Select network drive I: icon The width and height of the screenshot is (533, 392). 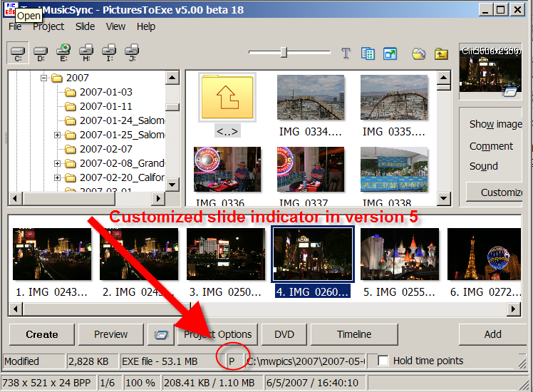(x=109, y=53)
